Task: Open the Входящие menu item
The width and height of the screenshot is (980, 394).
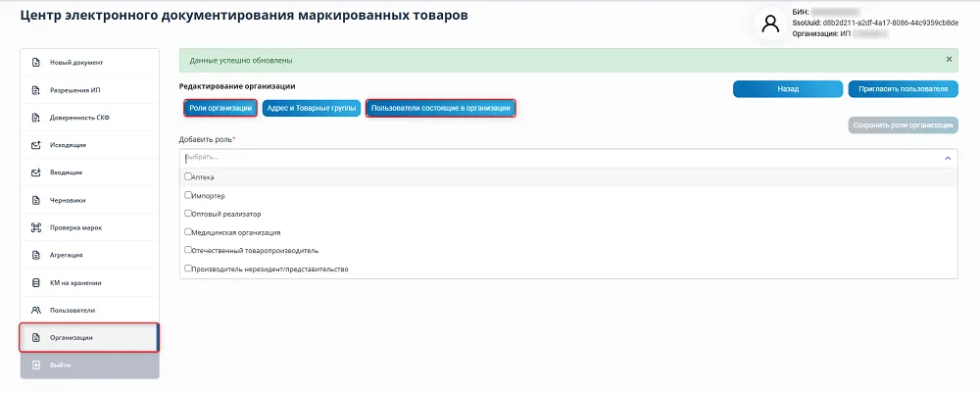Action: (x=89, y=172)
